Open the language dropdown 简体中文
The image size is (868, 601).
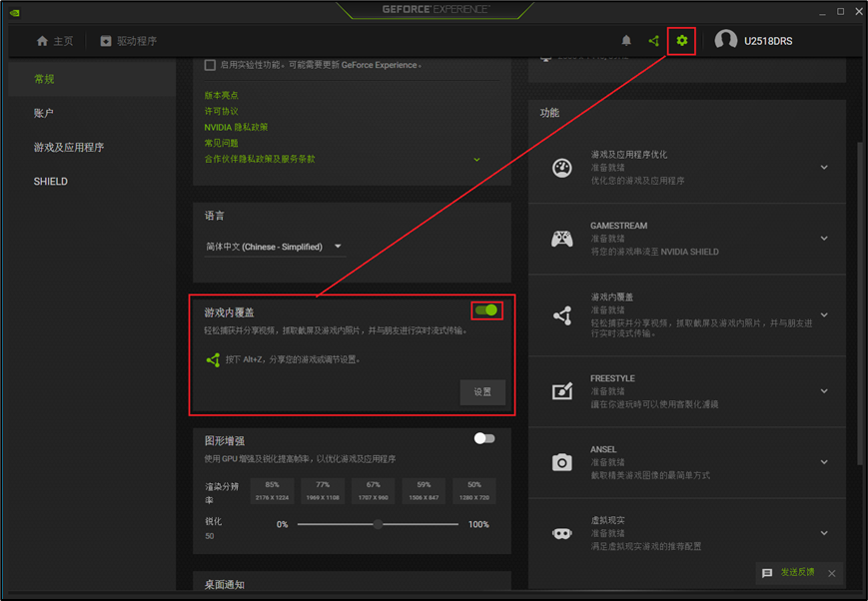click(275, 247)
